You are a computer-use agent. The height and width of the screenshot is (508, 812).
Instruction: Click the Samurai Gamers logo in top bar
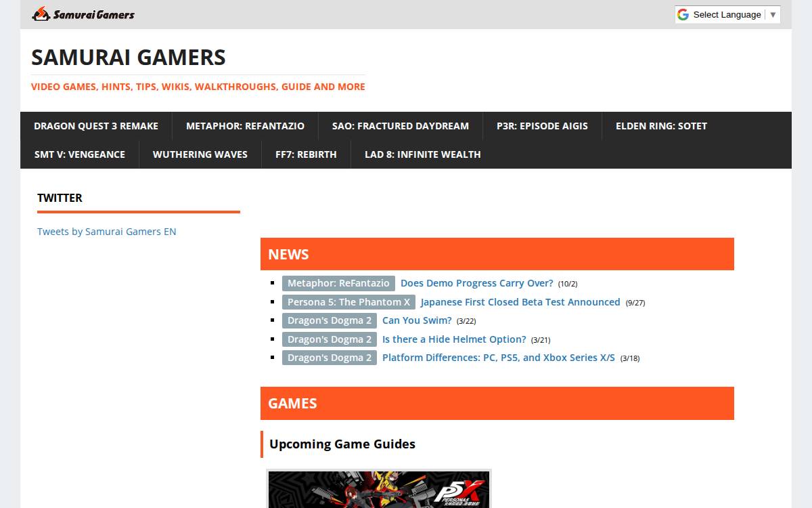[x=83, y=14]
